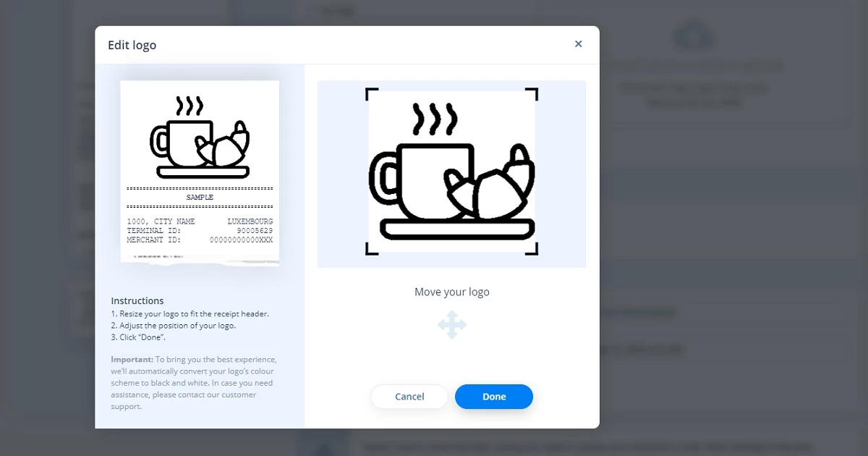Image resolution: width=868 pixels, height=456 pixels.
Task: Click the "Important:" note text
Action: tap(132, 359)
